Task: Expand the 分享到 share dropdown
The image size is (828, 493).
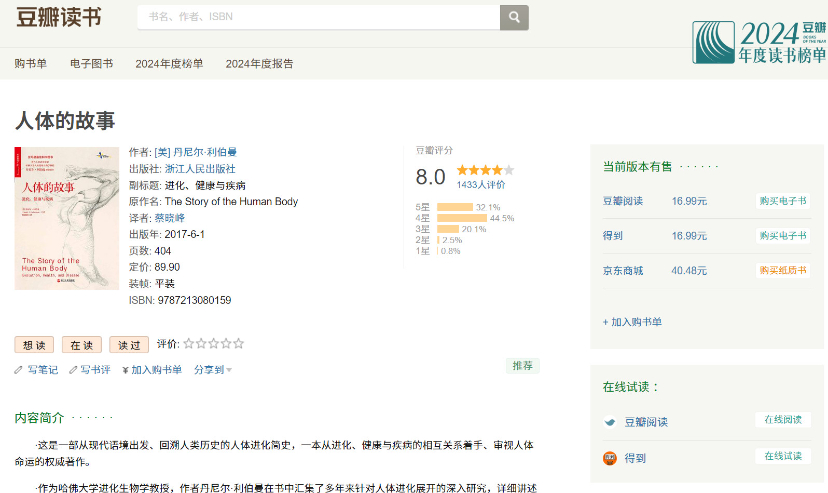Action: [213, 370]
